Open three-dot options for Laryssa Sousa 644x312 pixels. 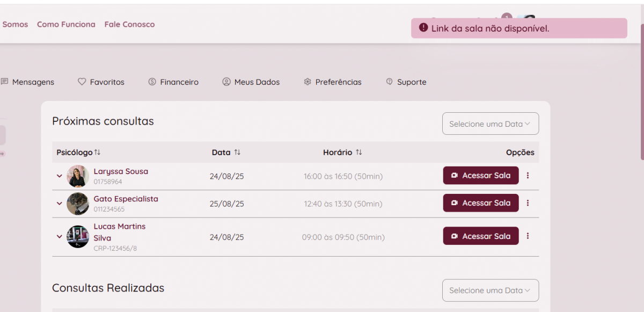pyautogui.click(x=528, y=176)
